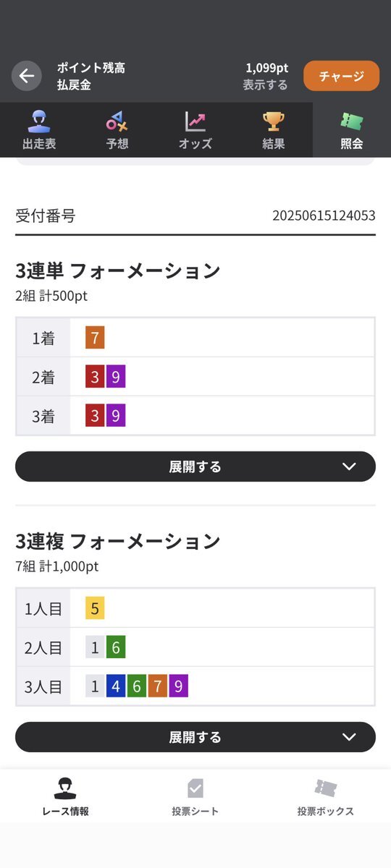
Task: Tap green number 6 in 2人目 row
Action: (x=116, y=647)
